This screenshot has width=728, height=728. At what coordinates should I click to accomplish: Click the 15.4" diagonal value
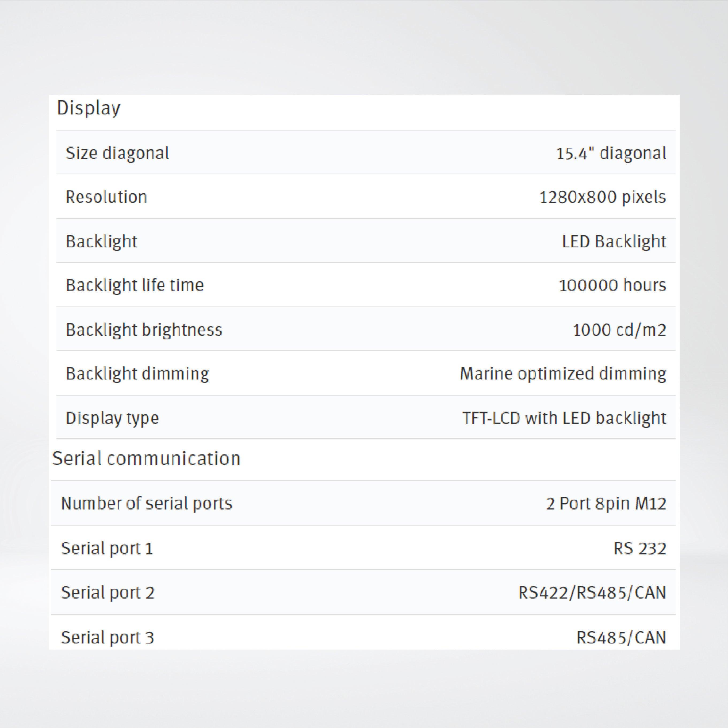(x=611, y=153)
